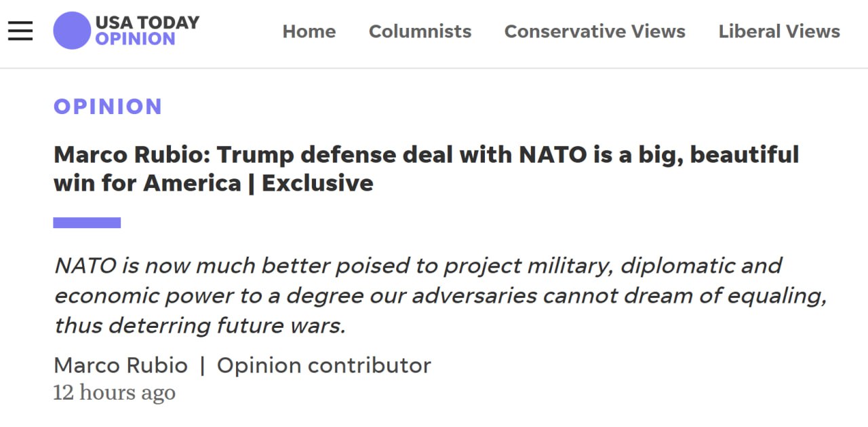Select Liberal Views in the navigation
Screen dimensions: 868x427
pos(779,31)
